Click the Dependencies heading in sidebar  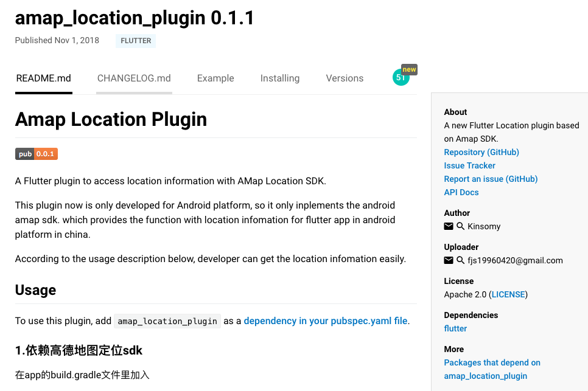coord(471,315)
